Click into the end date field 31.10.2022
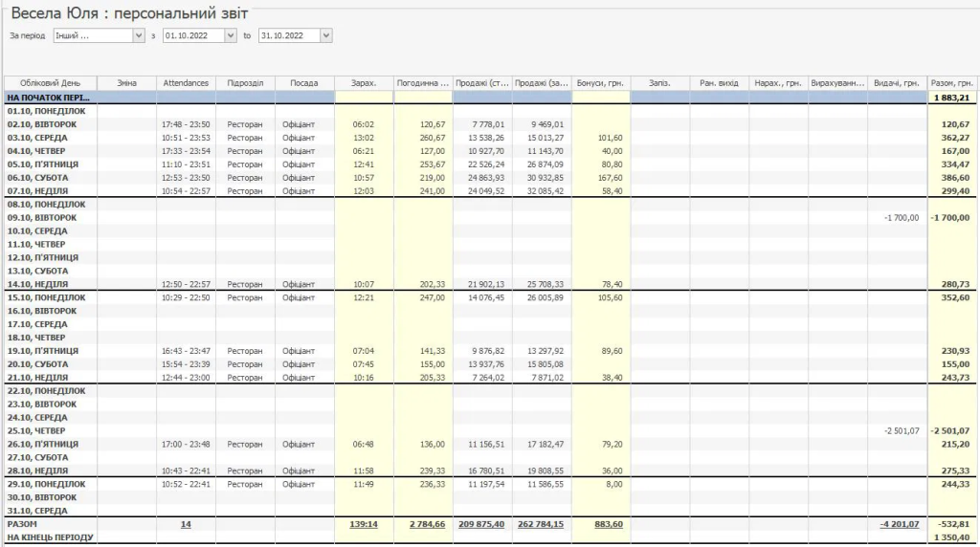980x547 pixels. click(x=288, y=35)
